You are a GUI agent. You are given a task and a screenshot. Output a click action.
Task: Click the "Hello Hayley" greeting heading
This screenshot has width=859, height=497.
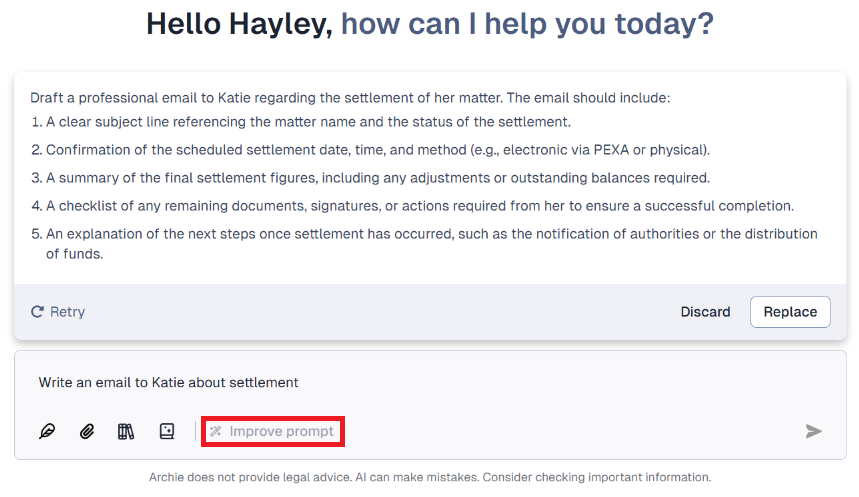239,24
